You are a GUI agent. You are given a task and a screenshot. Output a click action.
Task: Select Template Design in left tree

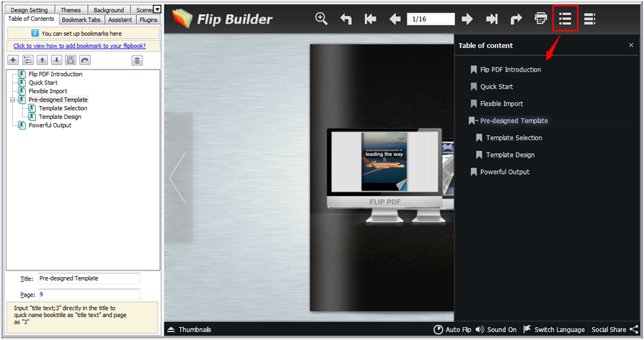tap(60, 117)
